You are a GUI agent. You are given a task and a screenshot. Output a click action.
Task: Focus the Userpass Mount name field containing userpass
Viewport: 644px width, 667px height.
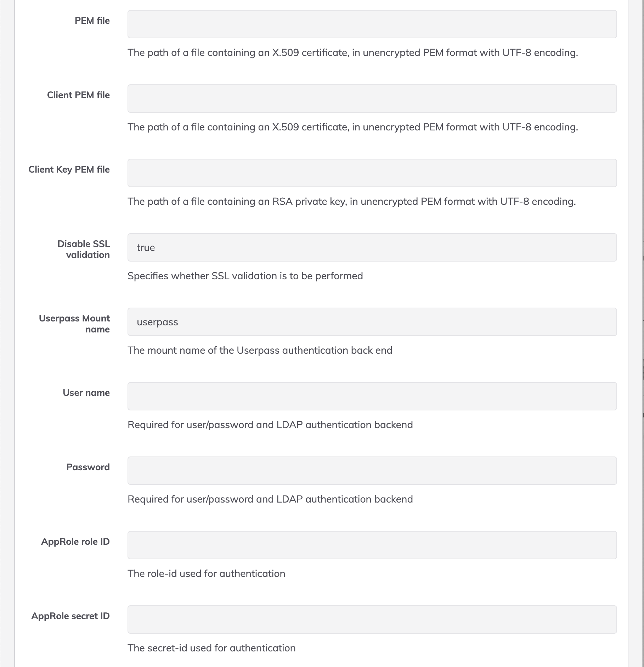point(372,322)
